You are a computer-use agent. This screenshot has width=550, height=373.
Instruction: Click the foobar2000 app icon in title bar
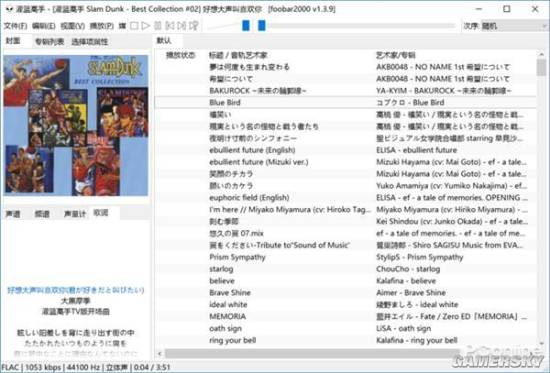pos(9,9)
